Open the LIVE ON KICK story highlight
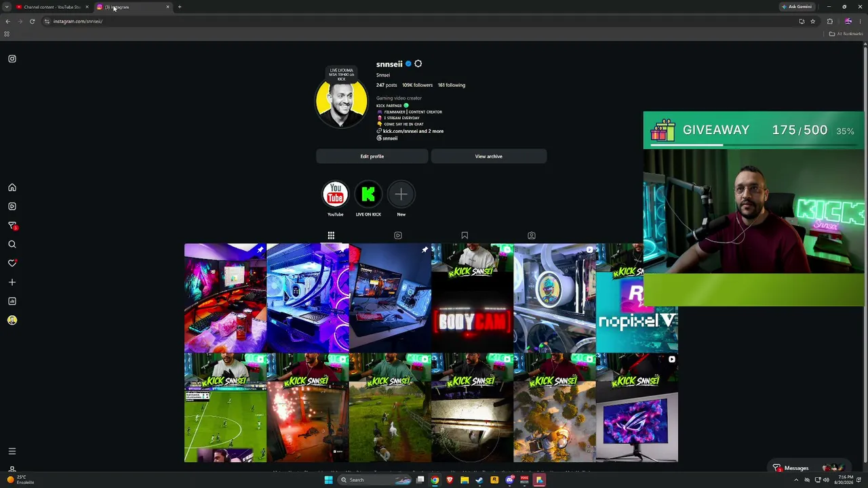 coord(368,195)
